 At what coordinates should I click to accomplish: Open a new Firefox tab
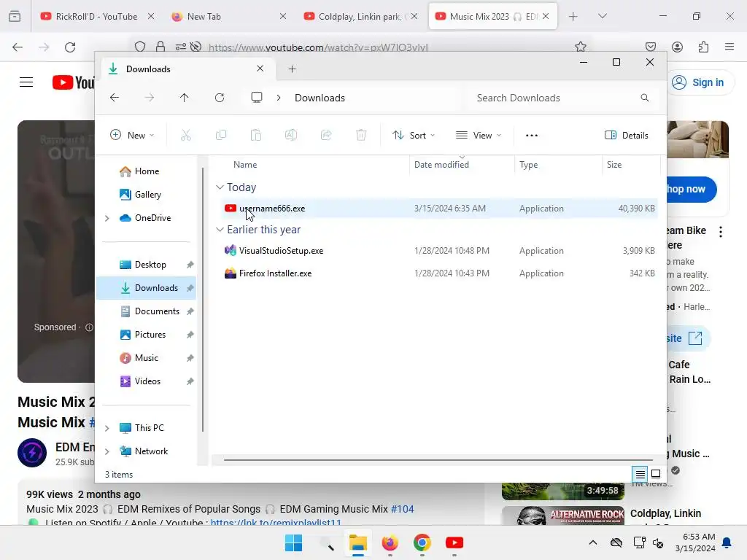pos(573,17)
